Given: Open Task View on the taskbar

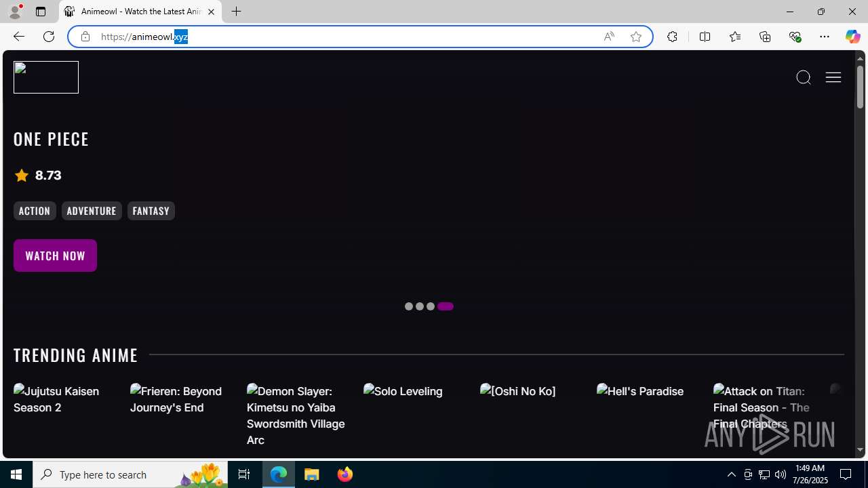Looking at the screenshot, I should pos(244,474).
